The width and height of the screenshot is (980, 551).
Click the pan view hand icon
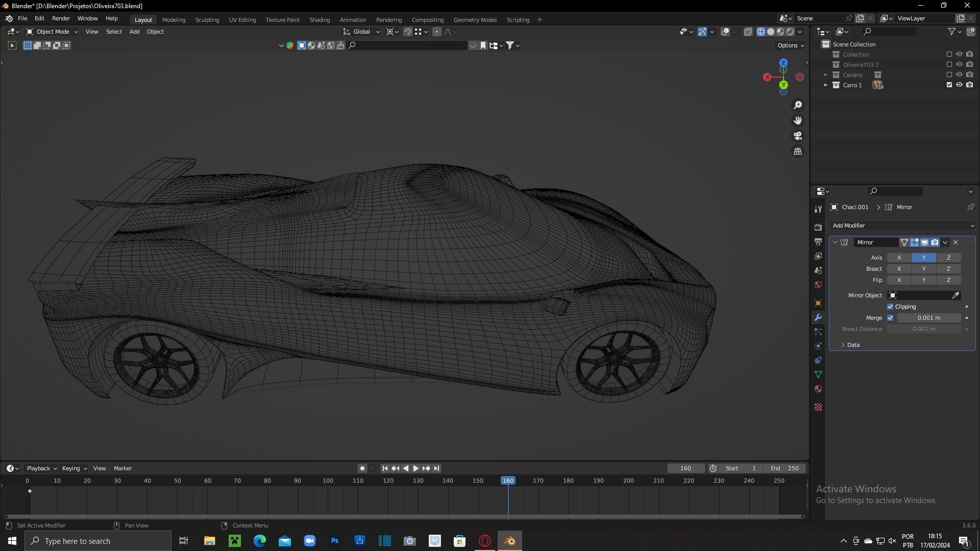[x=798, y=120]
